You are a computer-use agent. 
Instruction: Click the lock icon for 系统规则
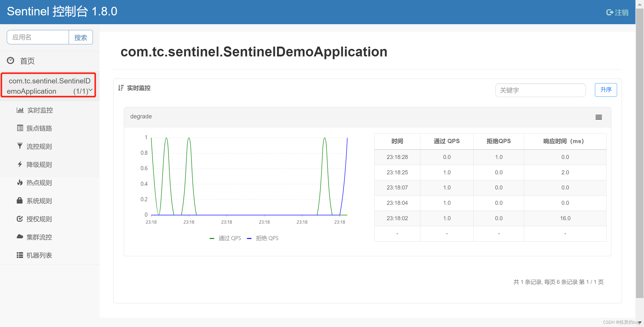(20, 201)
